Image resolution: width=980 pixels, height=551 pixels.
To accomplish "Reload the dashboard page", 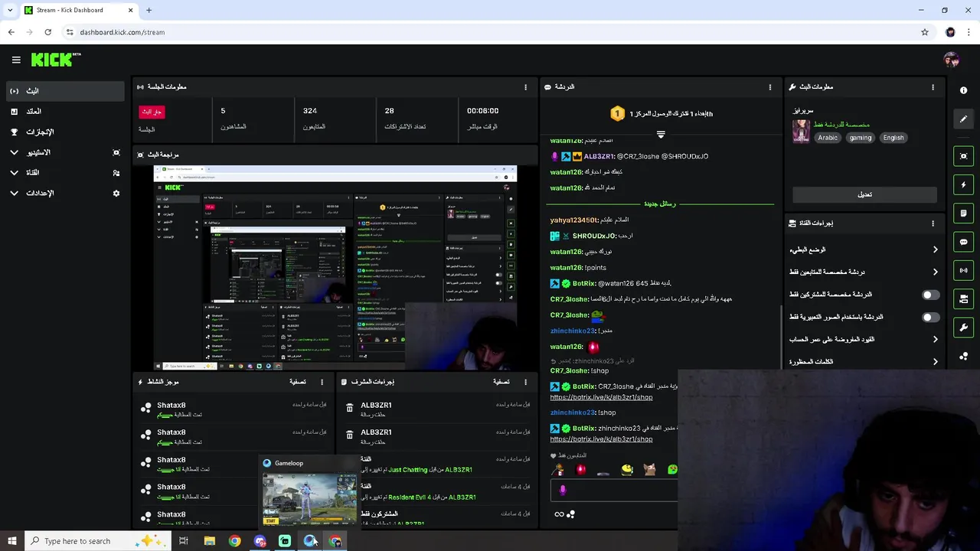I will click(x=47, y=32).
